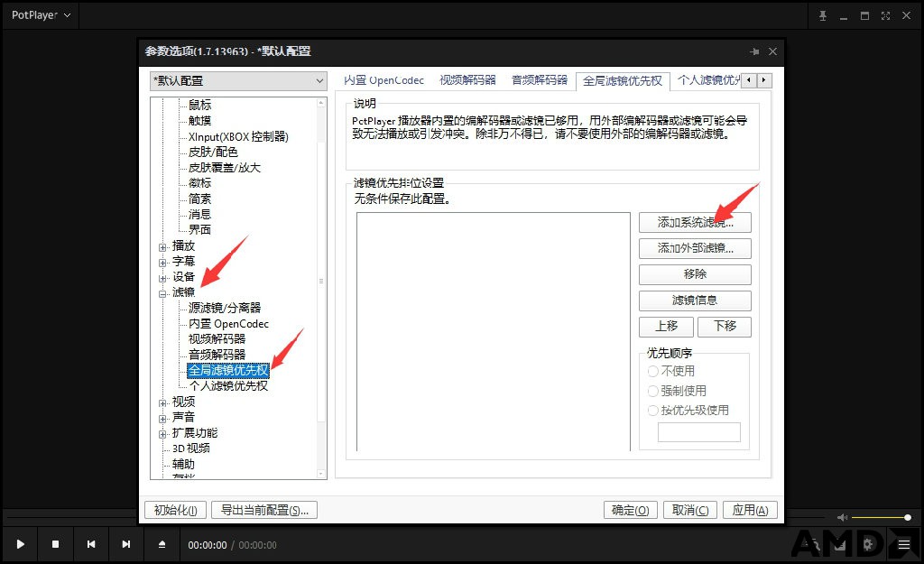924x564 pixels.
Task: Pin the preferences dialog with pin icon
Action: click(x=754, y=51)
